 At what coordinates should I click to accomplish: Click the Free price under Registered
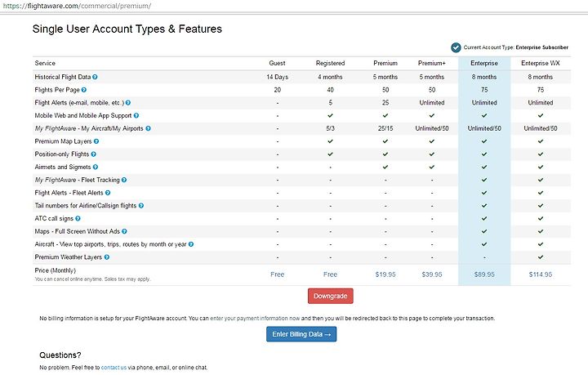pyautogui.click(x=330, y=275)
